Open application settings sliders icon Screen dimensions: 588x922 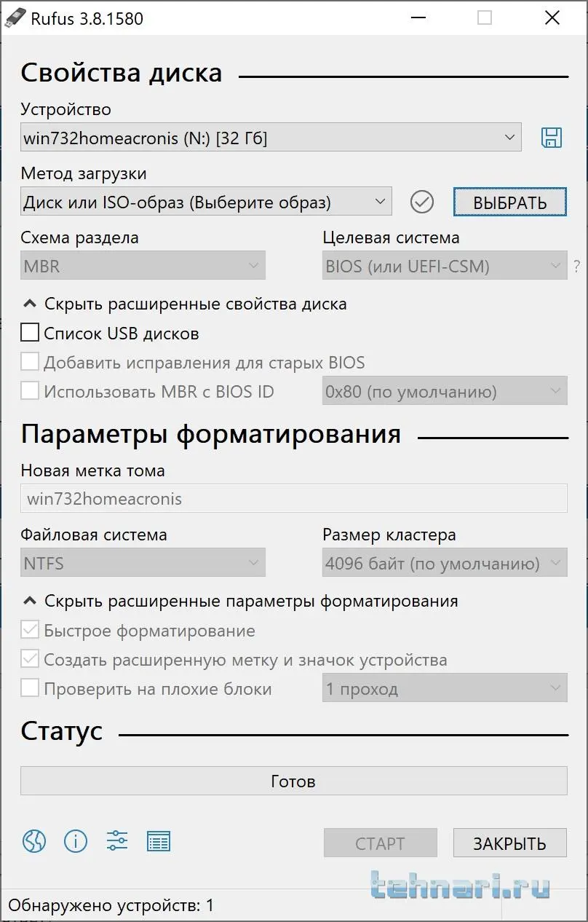[117, 841]
